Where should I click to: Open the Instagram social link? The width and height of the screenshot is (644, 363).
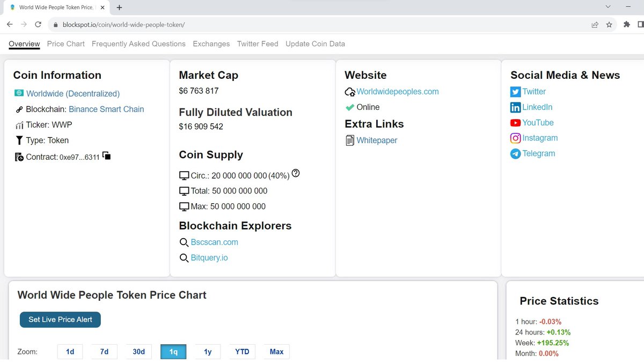coord(540,138)
